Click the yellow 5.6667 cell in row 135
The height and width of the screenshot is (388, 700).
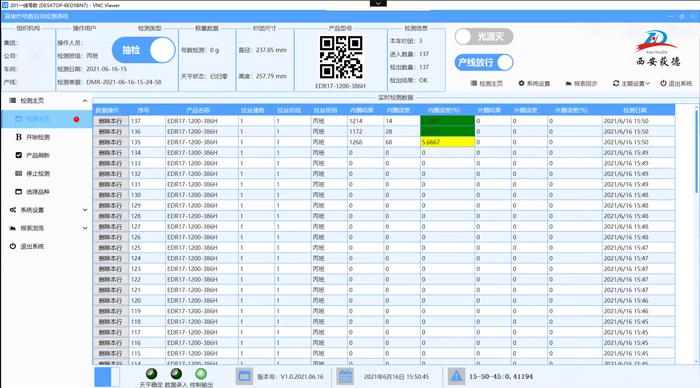pyautogui.click(x=447, y=142)
